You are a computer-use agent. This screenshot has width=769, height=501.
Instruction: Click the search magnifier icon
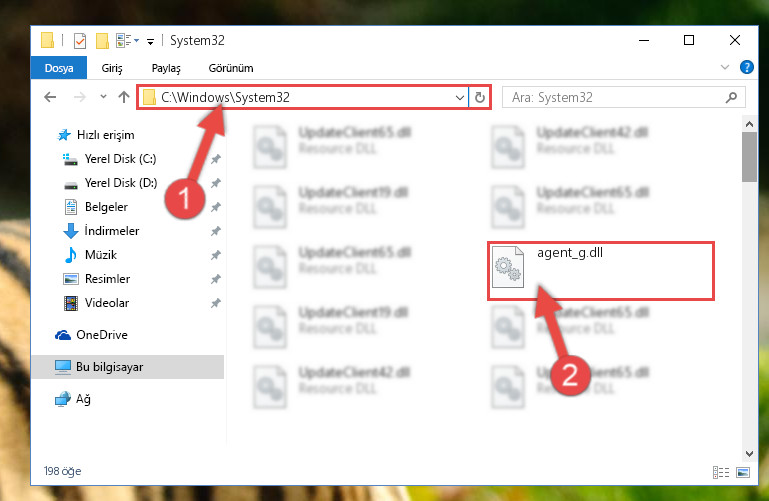click(x=731, y=97)
